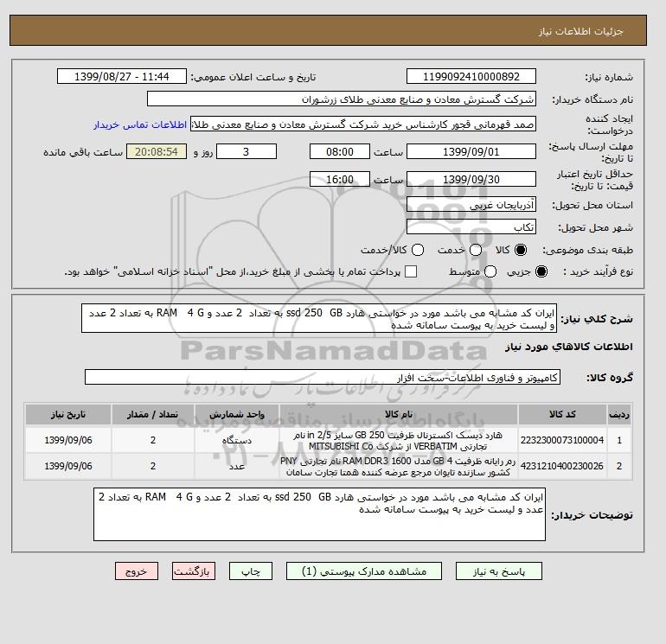Click the announcement date field 1399/08/27 - 11:44
The width and height of the screenshot is (666, 644).
[122, 76]
